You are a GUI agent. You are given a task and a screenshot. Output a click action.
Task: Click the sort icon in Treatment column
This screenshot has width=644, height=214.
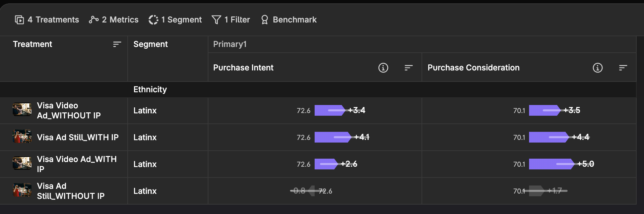tap(117, 44)
